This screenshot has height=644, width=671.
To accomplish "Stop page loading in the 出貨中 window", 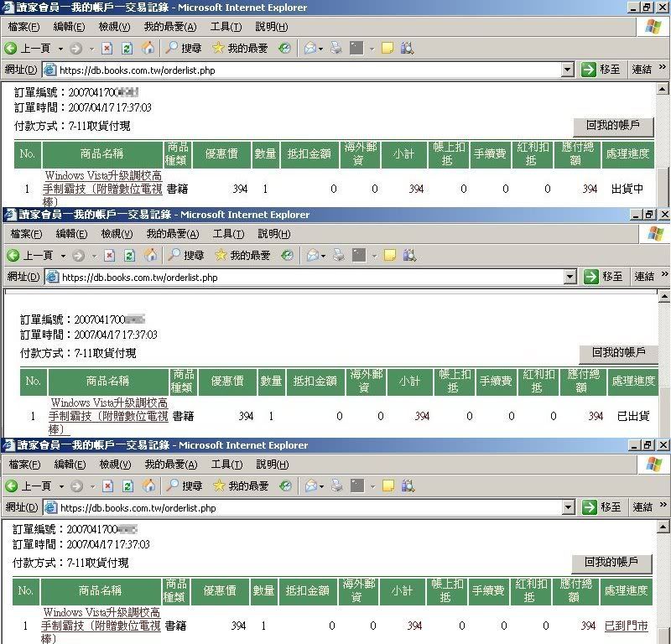I will coord(107,49).
